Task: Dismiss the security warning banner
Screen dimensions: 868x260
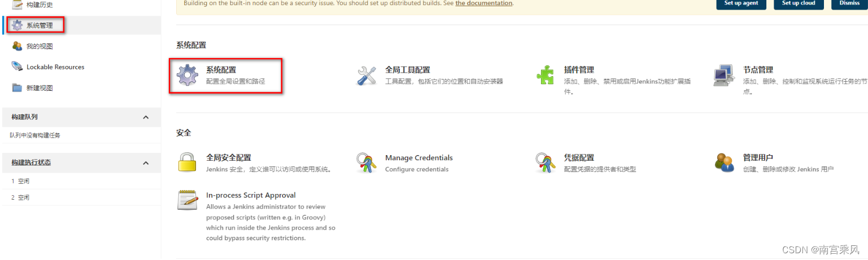Action: coord(849,3)
